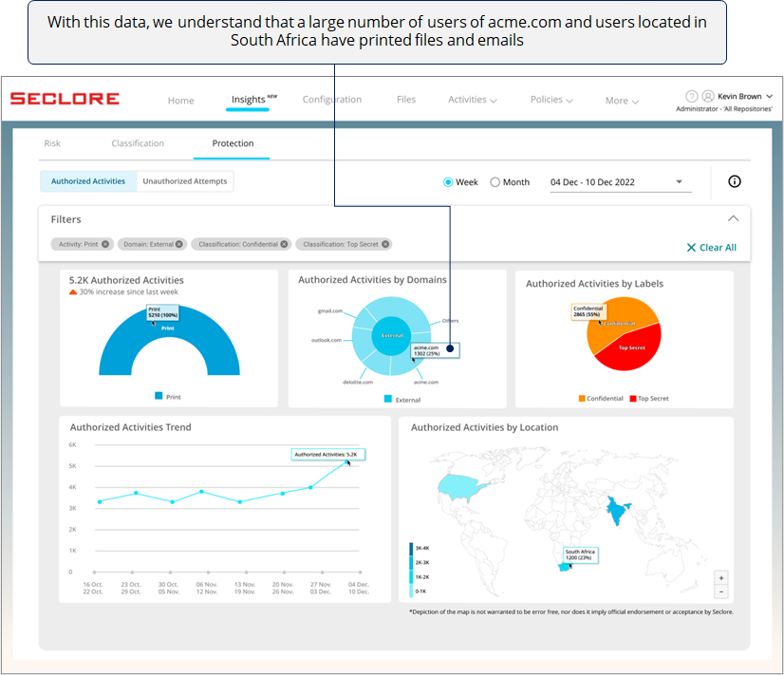Remove the Classification: Top Secret filter chip
Image resolution: width=784 pixels, height=675 pixels.
coord(385,245)
